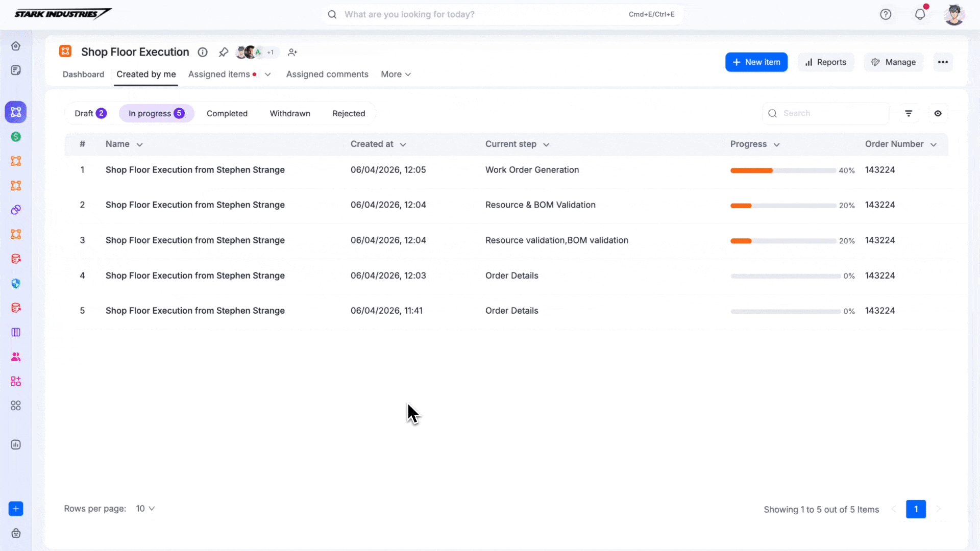This screenshot has width=980, height=551.
Task: Open the Reports button
Action: [x=825, y=62]
